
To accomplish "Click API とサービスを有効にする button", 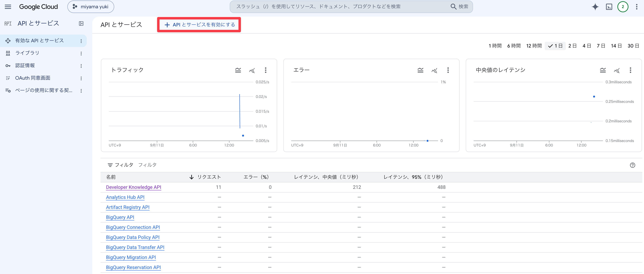I will [x=199, y=25].
